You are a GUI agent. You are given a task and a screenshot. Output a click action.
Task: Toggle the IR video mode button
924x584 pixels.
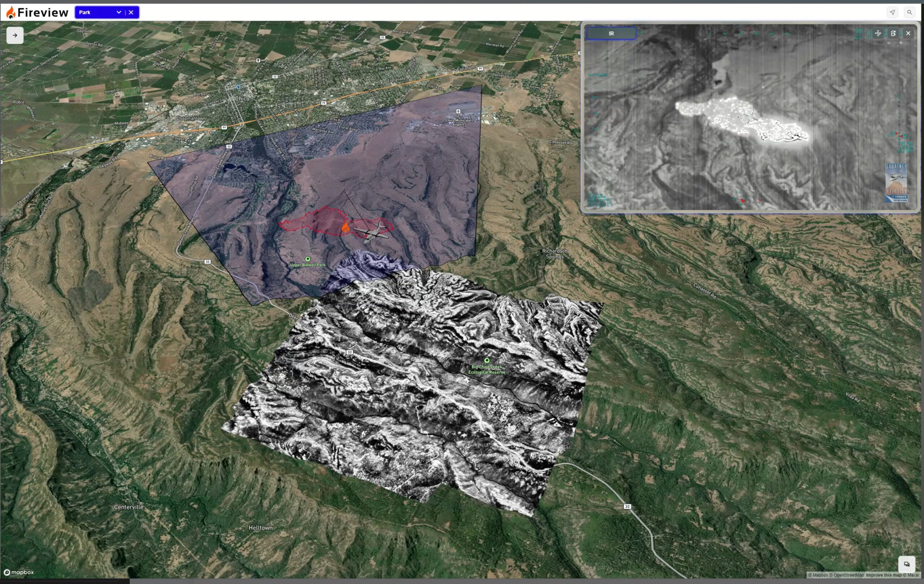[x=611, y=33]
